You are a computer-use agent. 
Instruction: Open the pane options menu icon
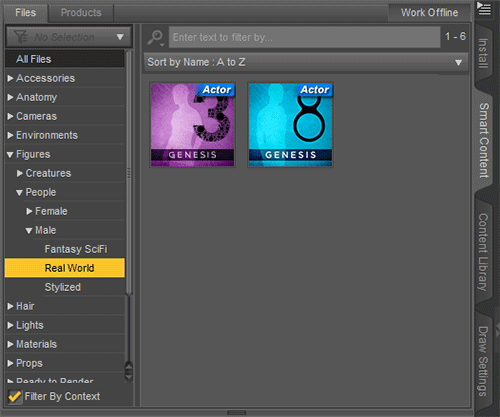click(484, 8)
